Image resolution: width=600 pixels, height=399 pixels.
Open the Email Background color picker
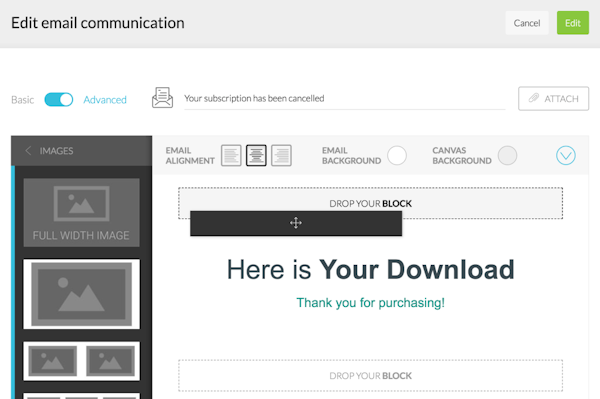point(397,155)
